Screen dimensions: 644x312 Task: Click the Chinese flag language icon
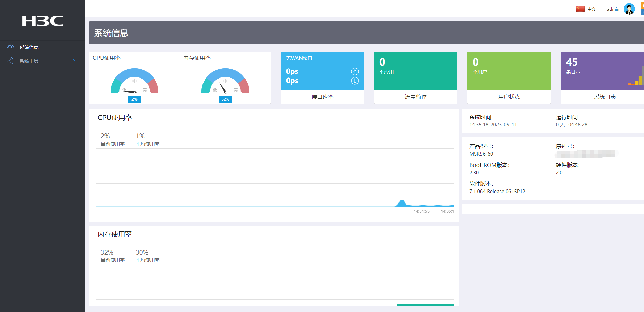click(580, 9)
